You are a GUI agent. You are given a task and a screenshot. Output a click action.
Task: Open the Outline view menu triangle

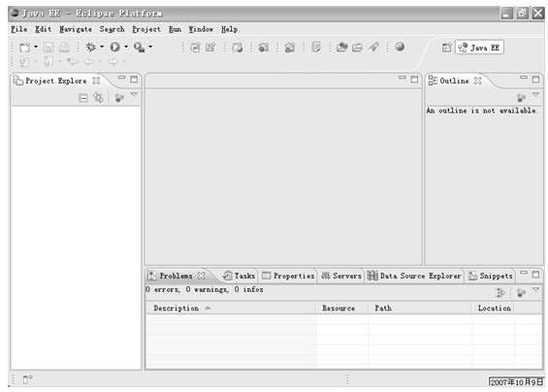[x=535, y=94]
